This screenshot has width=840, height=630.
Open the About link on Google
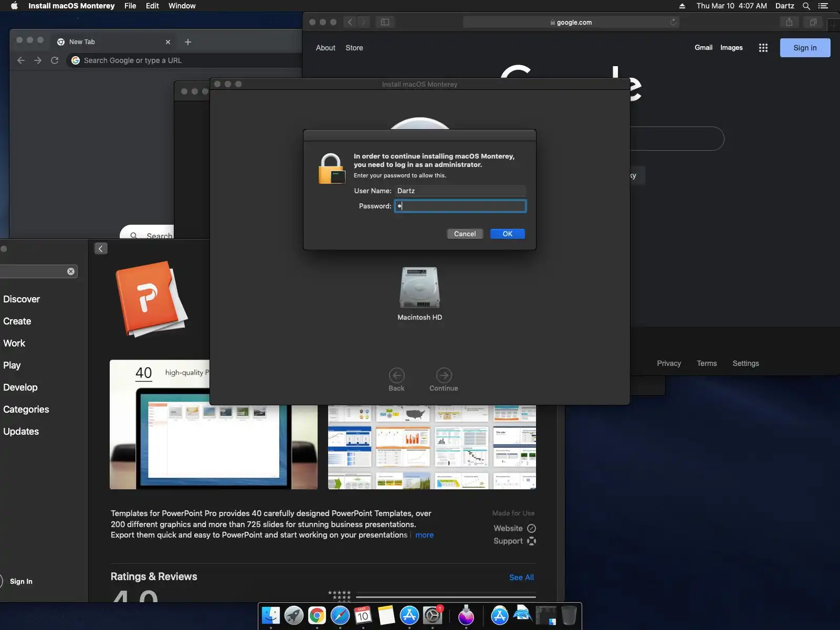click(325, 48)
